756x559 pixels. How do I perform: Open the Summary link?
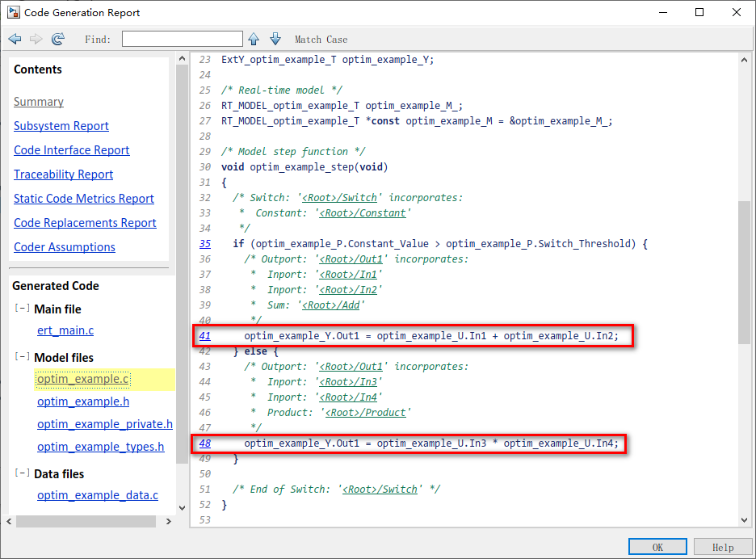[39, 102]
